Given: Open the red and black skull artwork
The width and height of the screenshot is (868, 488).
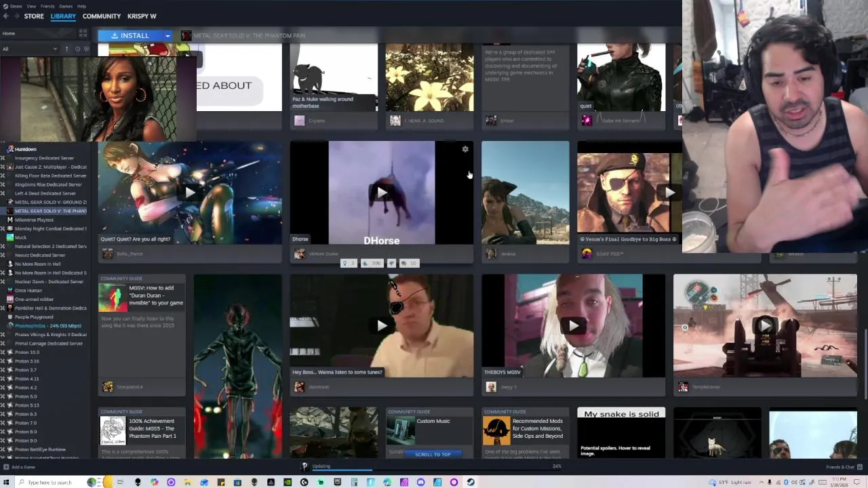Looking at the screenshot, I should point(237,366).
